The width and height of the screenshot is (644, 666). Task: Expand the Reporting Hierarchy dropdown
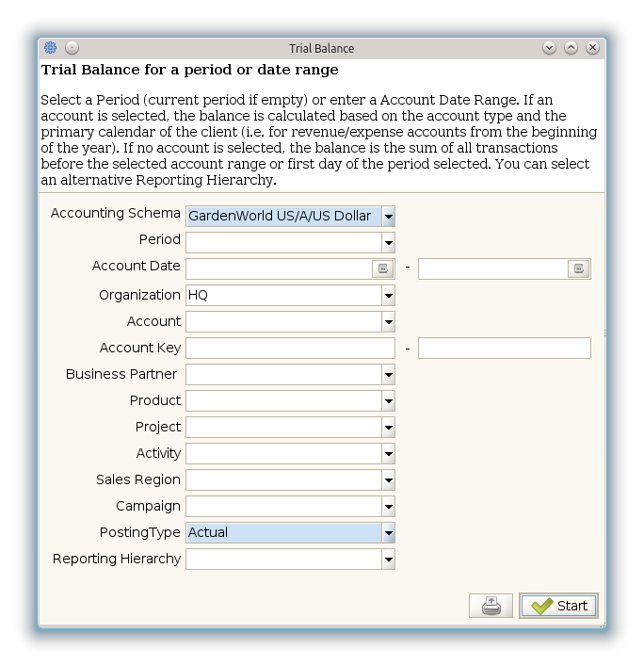click(388, 559)
